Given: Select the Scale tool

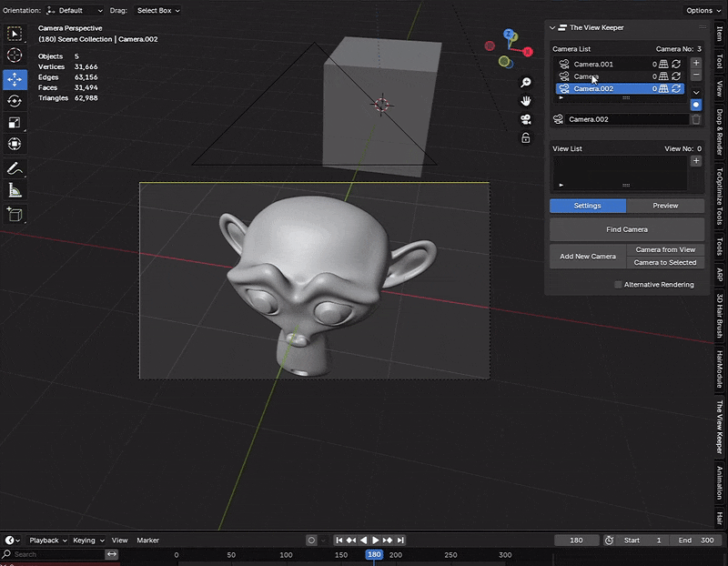Looking at the screenshot, I should [x=15, y=123].
